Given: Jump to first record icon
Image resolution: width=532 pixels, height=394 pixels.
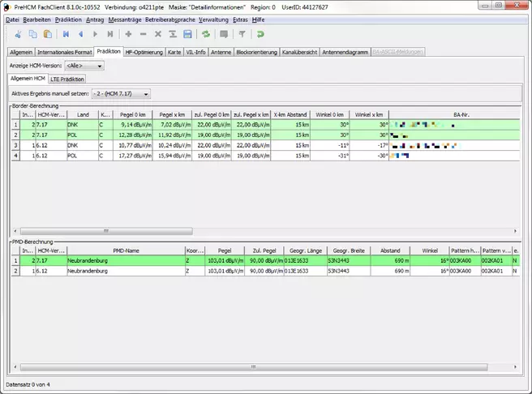Looking at the screenshot, I should [66, 34].
